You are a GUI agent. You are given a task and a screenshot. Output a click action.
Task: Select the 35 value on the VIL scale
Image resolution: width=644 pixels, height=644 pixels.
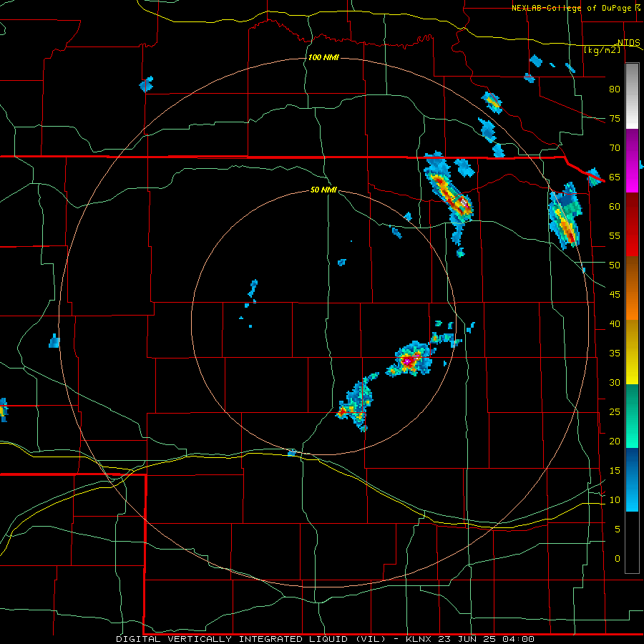(x=615, y=353)
